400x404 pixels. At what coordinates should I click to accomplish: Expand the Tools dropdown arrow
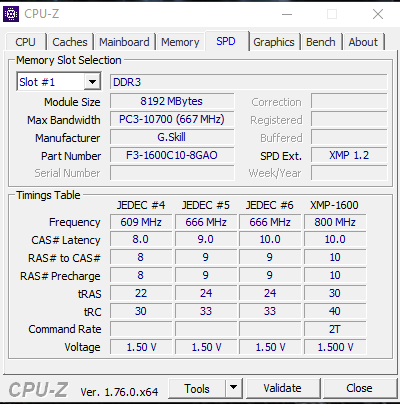click(x=234, y=388)
